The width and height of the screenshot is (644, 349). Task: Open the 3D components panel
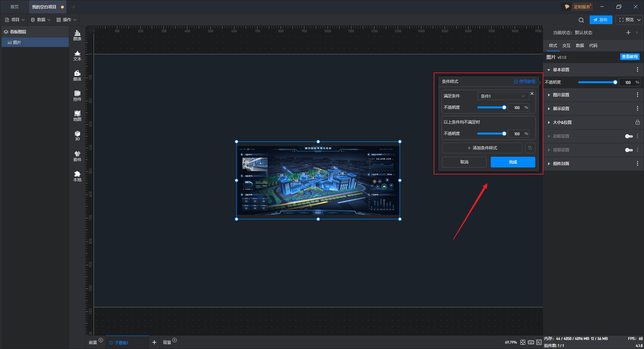[x=77, y=136]
